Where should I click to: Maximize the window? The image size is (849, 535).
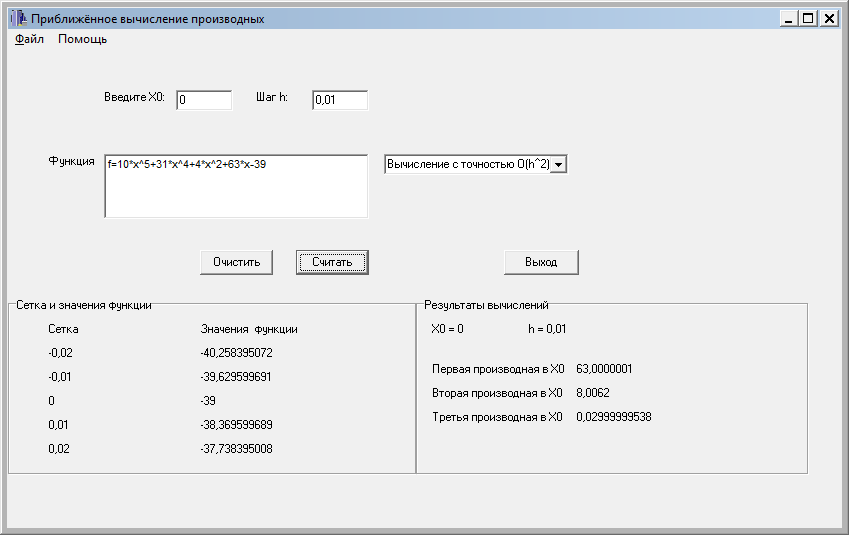(808, 18)
